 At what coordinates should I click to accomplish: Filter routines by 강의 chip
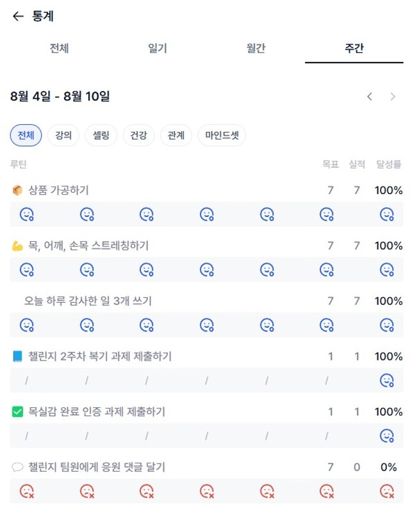coord(63,135)
